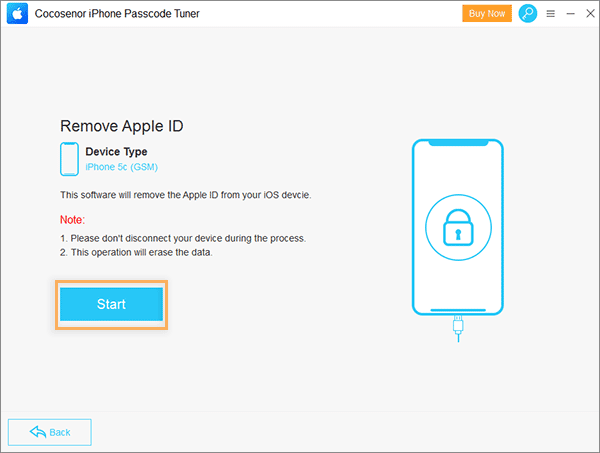Open the hamburger menu

point(551,14)
